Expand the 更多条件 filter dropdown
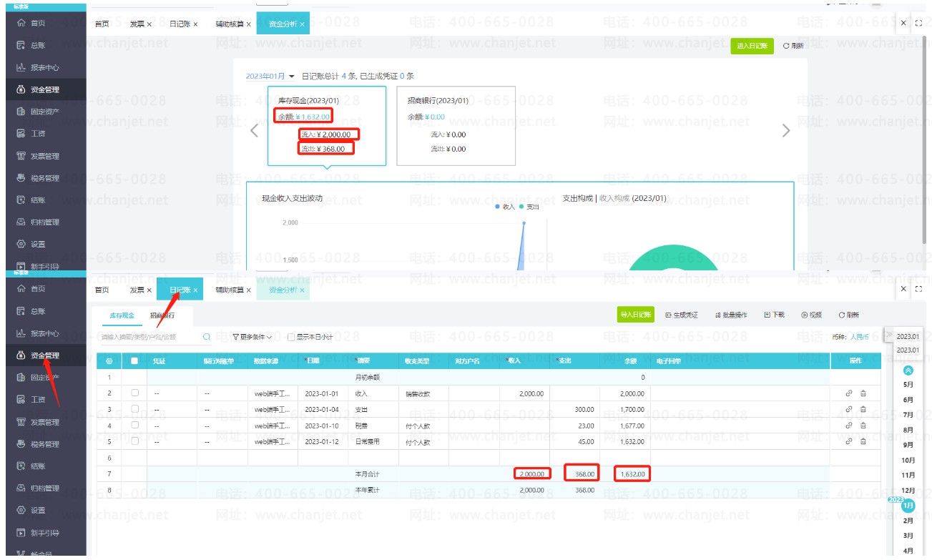Screen dimensions: 932x560 [252, 337]
